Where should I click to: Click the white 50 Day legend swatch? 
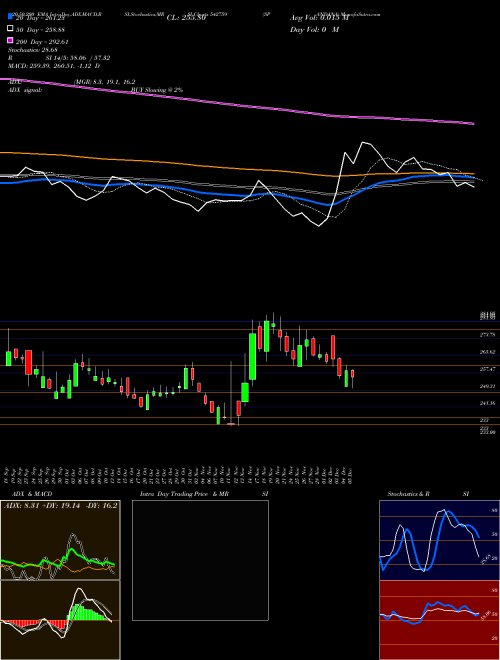11,29
